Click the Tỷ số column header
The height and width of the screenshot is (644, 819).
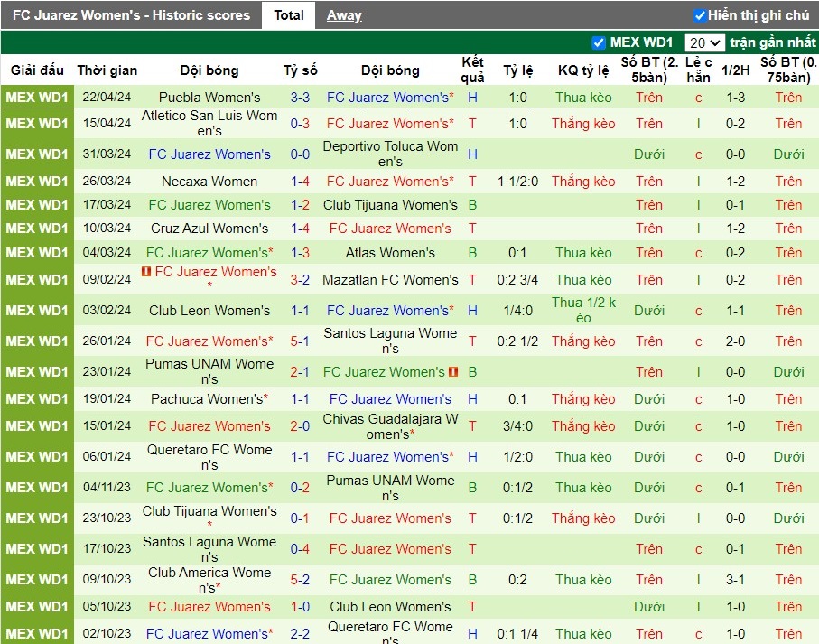[x=300, y=70]
